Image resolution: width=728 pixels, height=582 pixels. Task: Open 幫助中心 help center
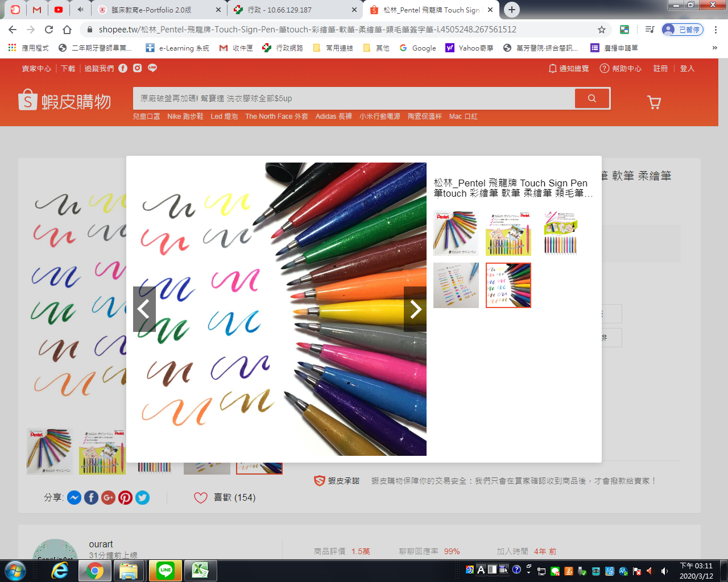[x=621, y=68]
